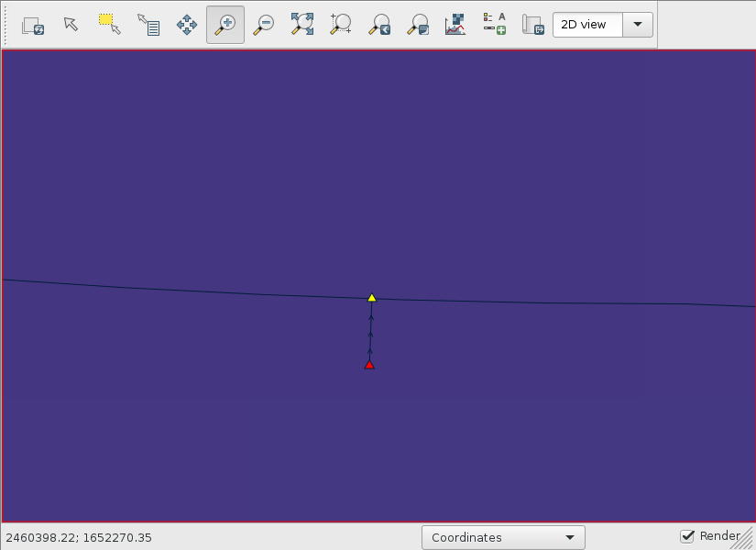Open the various zoom options menu
This screenshot has width=756, height=550.
pyautogui.click(x=418, y=25)
